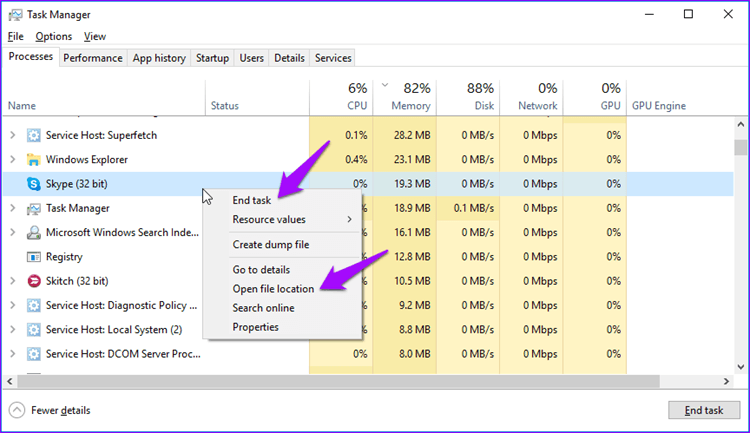Image resolution: width=750 pixels, height=433 pixels.
Task: Click the vertical scrollbar up arrow
Action: coord(741,124)
